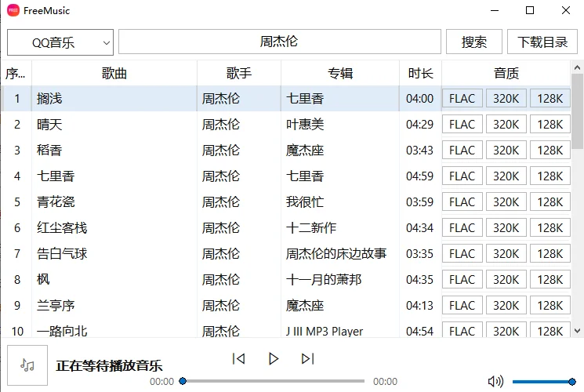Mute audio via the speaker icon
The width and height of the screenshot is (584, 392).
[x=495, y=381]
